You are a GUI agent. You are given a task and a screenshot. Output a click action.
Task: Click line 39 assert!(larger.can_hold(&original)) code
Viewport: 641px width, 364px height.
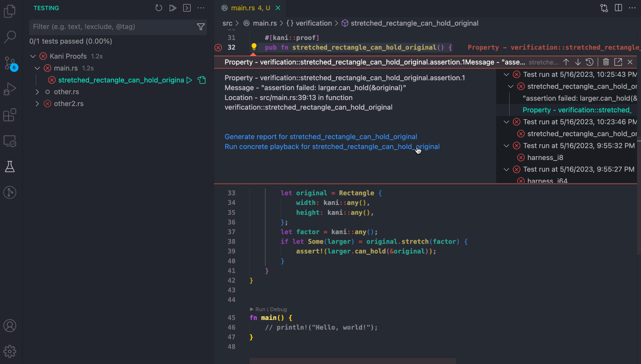[366, 251]
